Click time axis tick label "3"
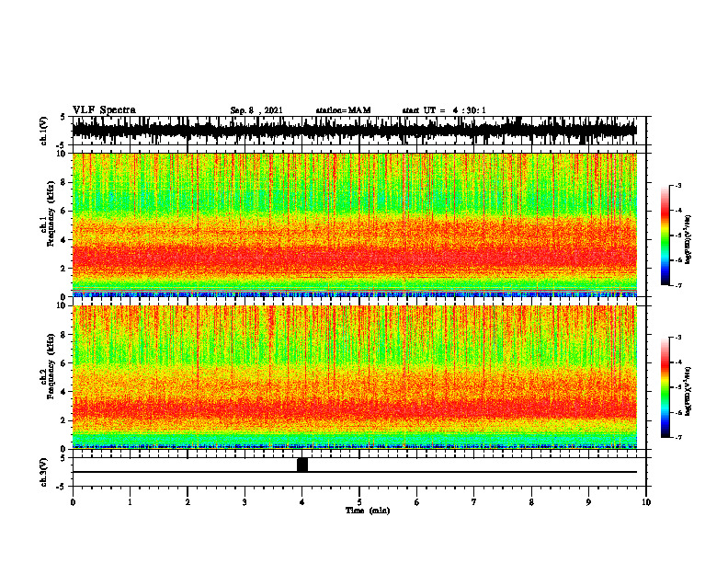The height and width of the screenshot is (563, 728). click(x=245, y=502)
